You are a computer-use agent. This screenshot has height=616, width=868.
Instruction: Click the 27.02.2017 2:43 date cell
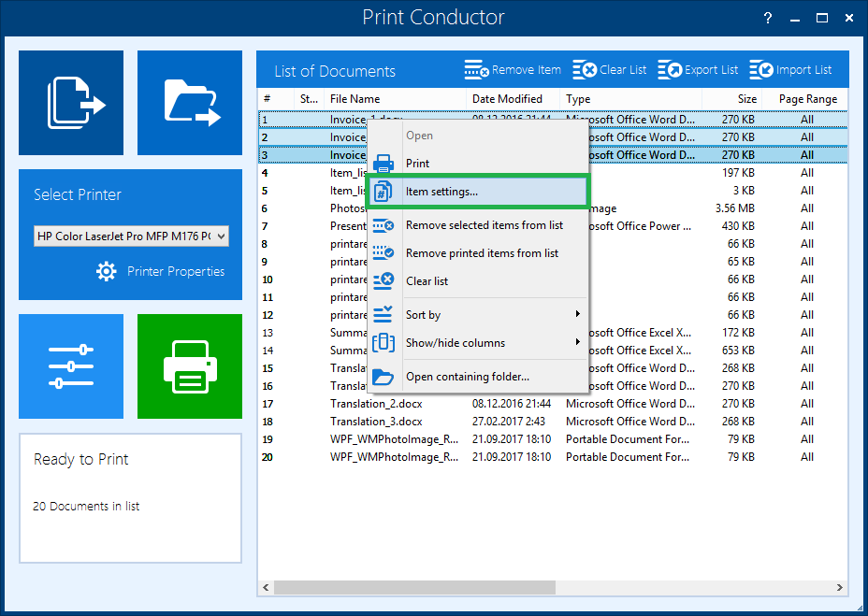click(x=508, y=422)
